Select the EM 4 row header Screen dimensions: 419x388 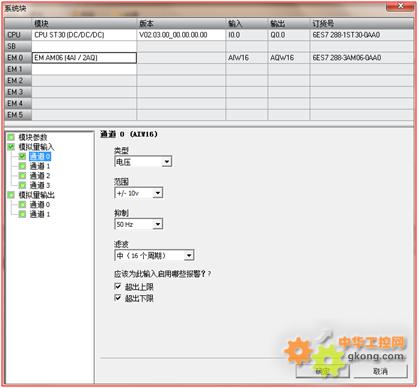(18, 103)
